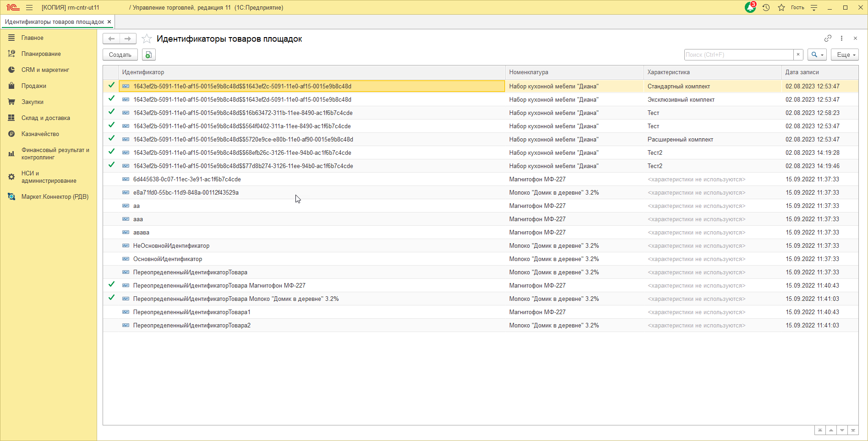
Task: Open favorites star in title bar
Action: pos(781,8)
